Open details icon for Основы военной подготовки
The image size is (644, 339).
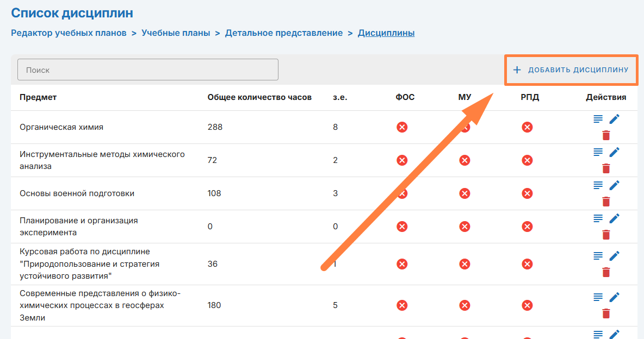(598, 185)
